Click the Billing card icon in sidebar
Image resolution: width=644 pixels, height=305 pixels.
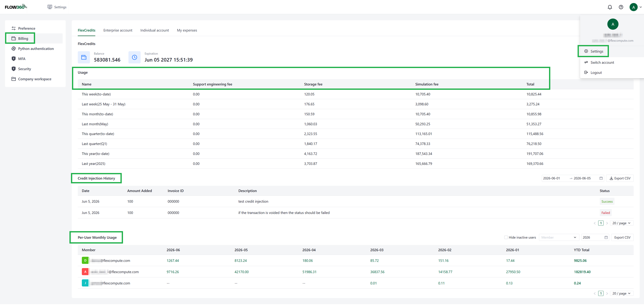pyautogui.click(x=14, y=38)
